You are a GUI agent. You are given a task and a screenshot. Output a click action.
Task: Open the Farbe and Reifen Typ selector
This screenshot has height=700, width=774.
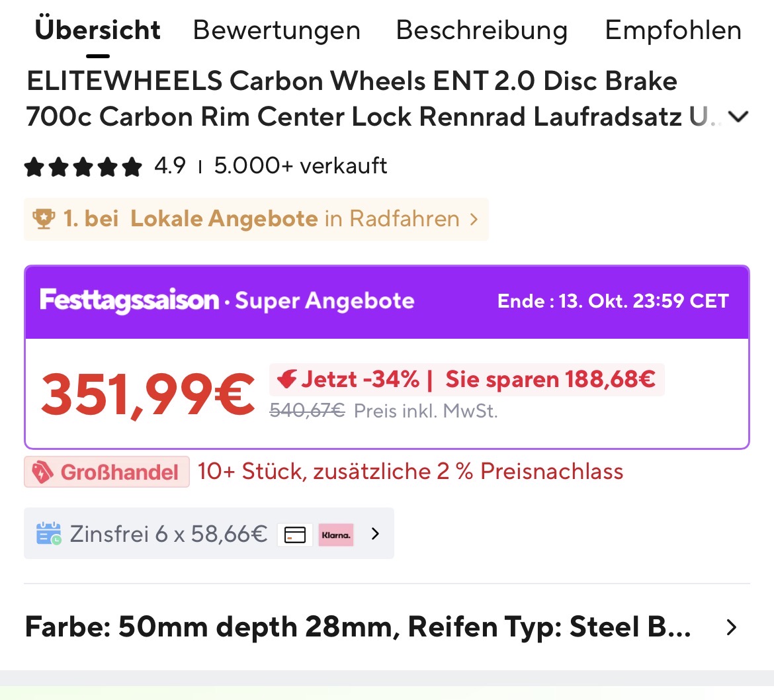(357, 627)
